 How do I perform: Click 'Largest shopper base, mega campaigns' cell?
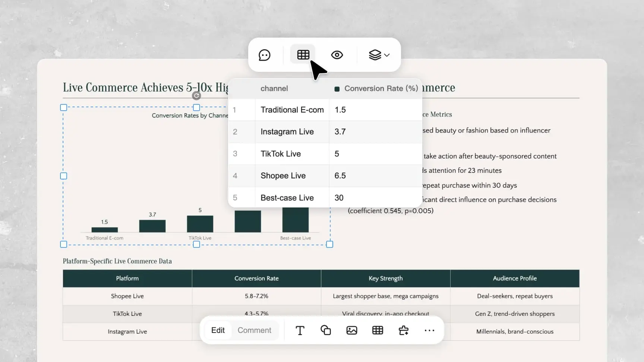386,296
